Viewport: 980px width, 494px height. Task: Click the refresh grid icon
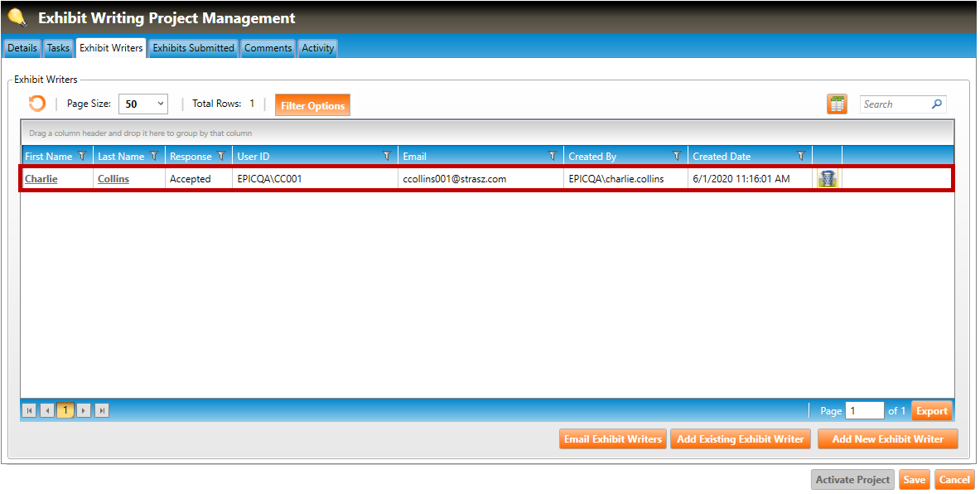pyautogui.click(x=37, y=104)
